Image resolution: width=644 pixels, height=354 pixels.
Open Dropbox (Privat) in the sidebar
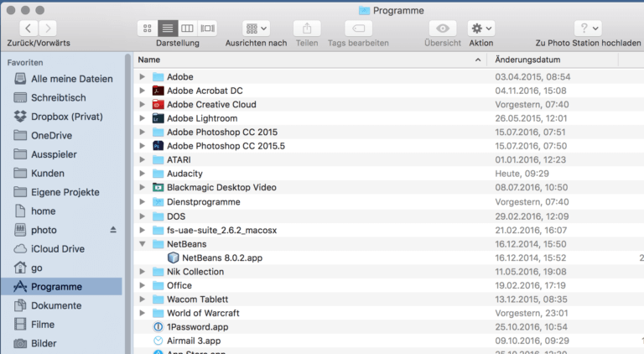66,116
